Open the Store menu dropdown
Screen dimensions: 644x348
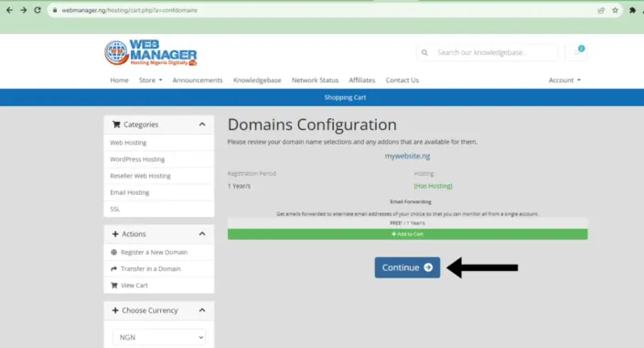(150, 81)
